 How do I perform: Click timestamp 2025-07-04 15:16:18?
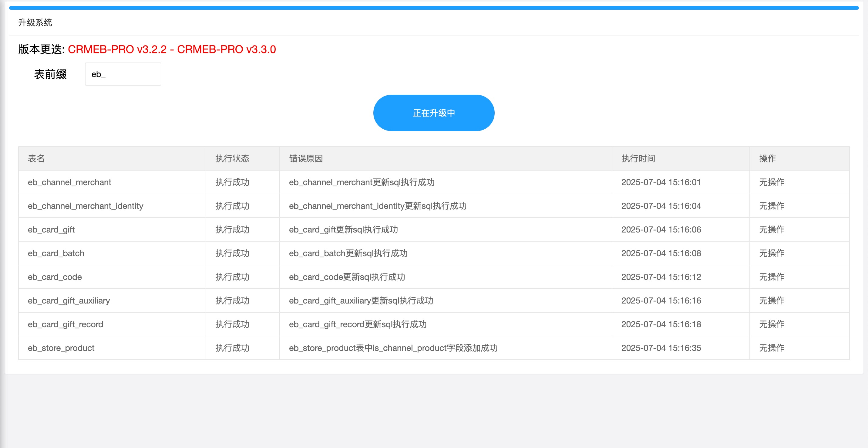pyautogui.click(x=661, y=324)
